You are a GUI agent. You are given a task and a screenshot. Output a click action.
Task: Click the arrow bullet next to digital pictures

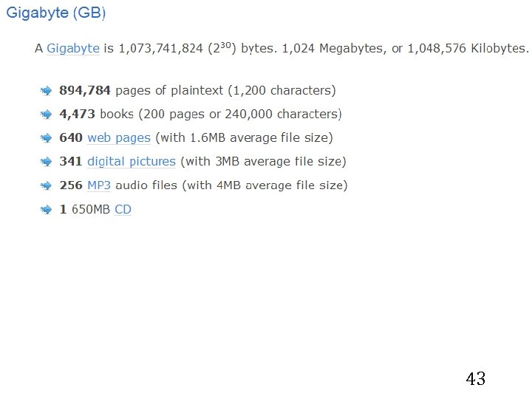[46, 162]
